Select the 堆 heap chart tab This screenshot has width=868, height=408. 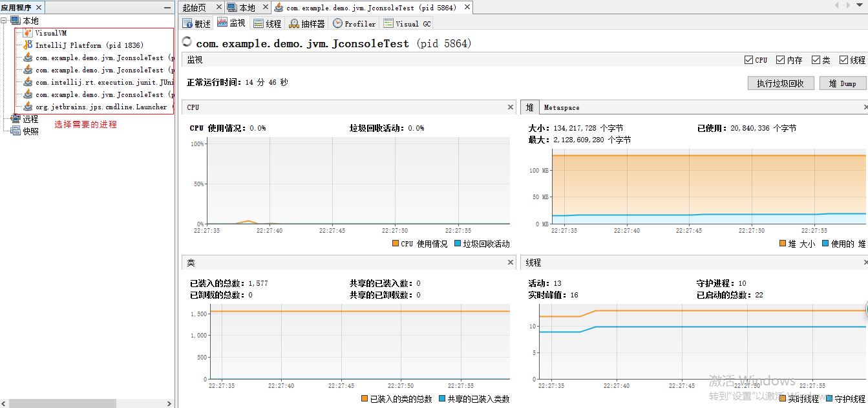tap(530, 107)
